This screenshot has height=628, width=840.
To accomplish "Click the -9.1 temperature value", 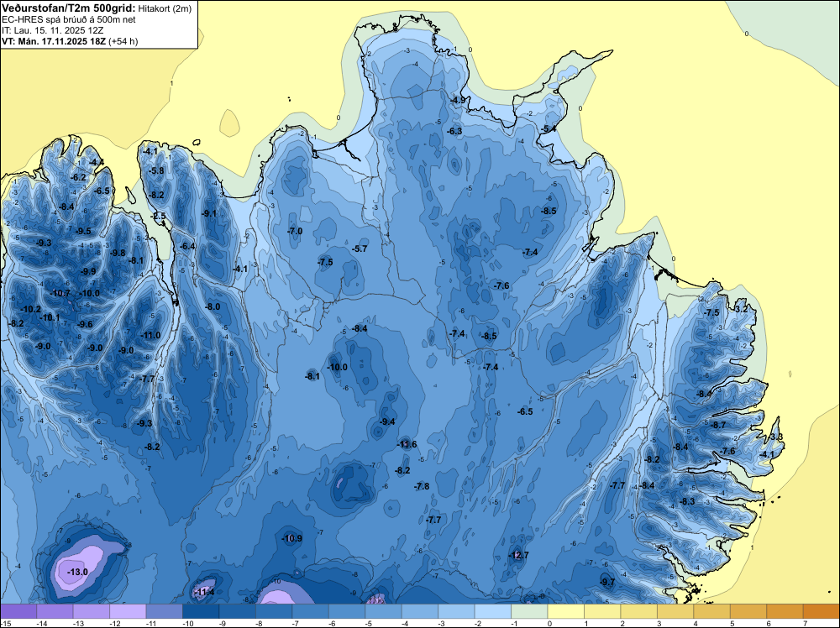I will [209, 213].
